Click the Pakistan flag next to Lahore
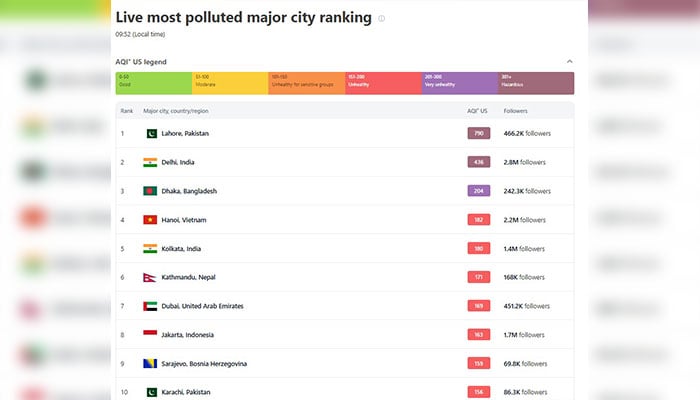This screenshot has width=700, height=400. pyautogui.click(x=150, y=133)
